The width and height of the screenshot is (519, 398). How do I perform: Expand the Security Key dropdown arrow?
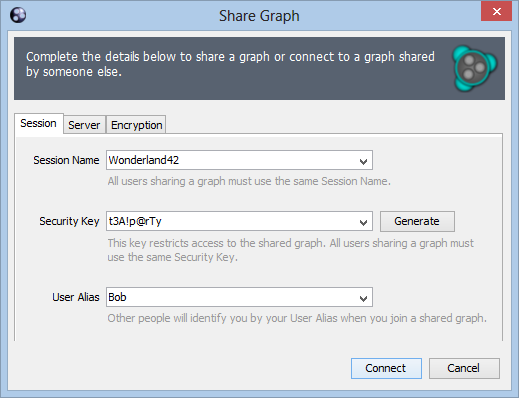click(363, 222)
